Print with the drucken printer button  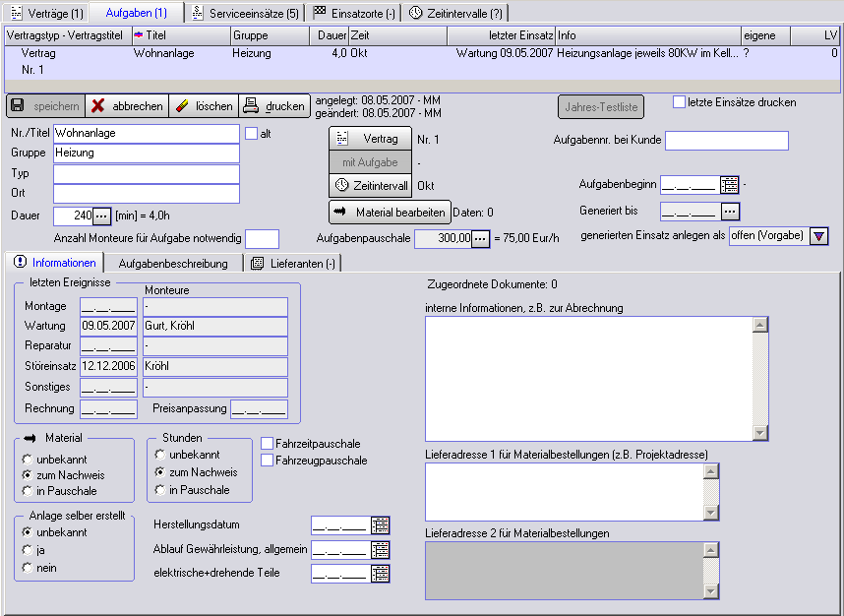(274, 106)
